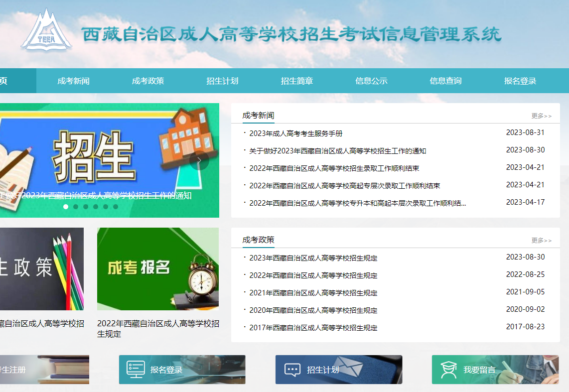Open 2022年专升本和高起本层次录取 news link
The width and height of the screenshot is (569, 392).
(x=357, y=203)
